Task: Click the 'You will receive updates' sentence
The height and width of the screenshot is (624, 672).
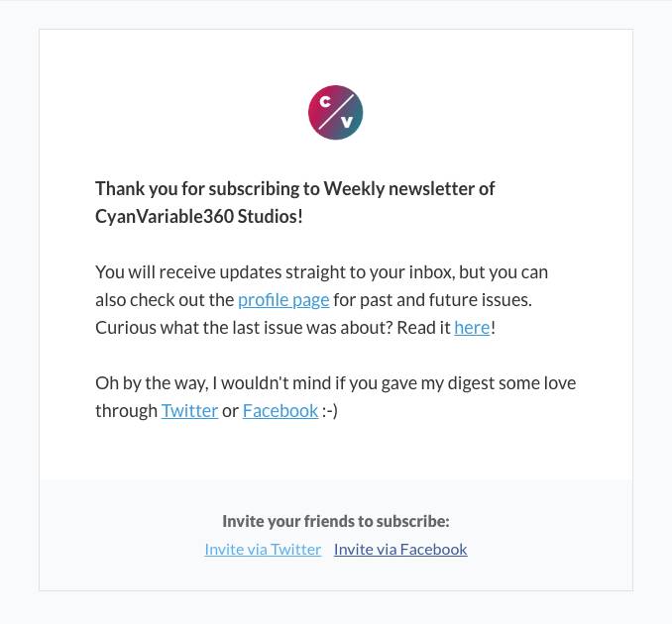Action: click(x=321, y=272)
